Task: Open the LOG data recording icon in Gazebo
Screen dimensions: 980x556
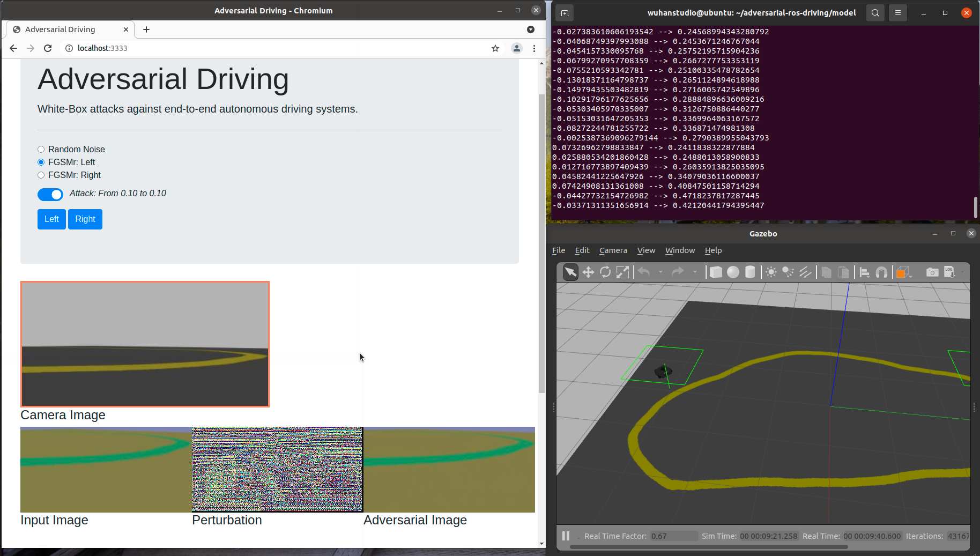Action: coord(949,272)
